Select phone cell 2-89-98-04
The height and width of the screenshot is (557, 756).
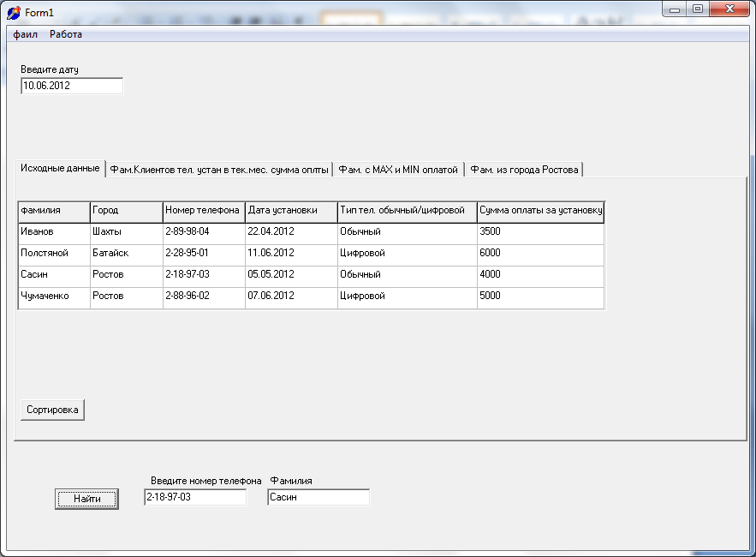(x=204, y=234)
